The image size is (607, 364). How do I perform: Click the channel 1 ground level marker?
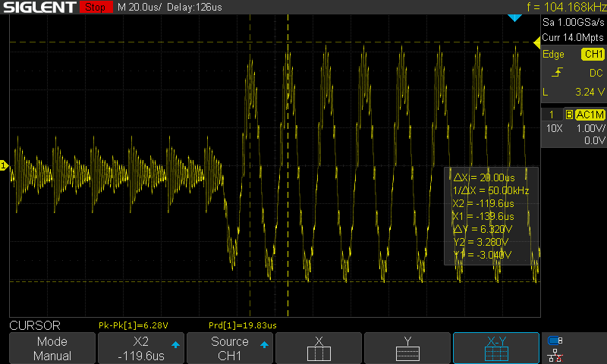pyautogui.click(x=4, y=165)
